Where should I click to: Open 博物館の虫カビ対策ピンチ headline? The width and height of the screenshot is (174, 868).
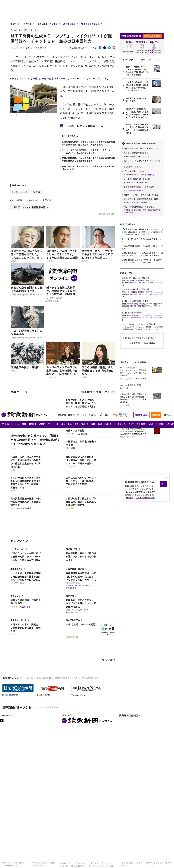click(35, 440)
